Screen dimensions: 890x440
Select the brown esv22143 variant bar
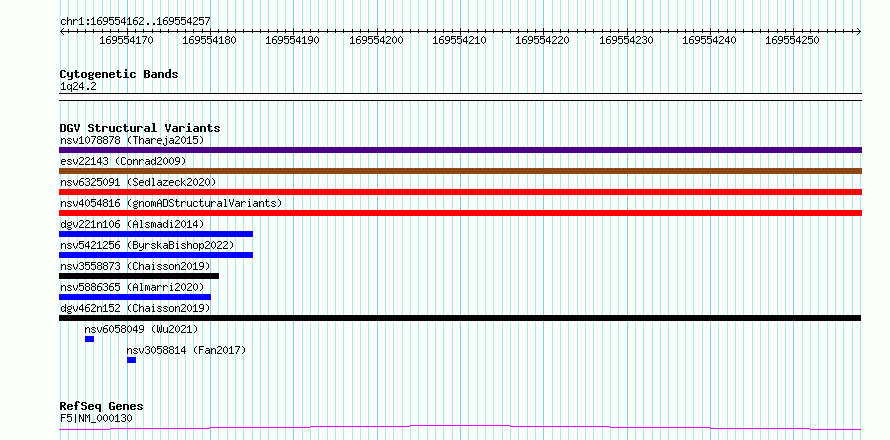click(460, 171)
